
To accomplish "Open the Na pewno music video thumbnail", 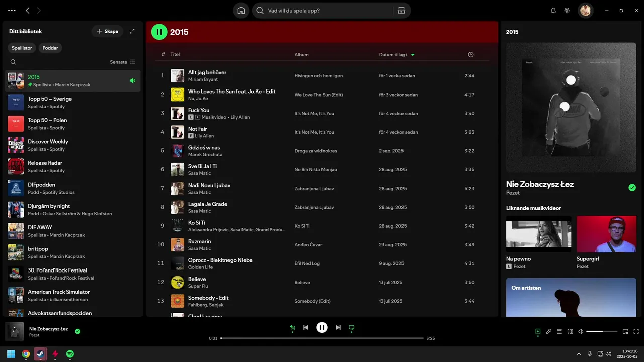I will coord(538,234).
